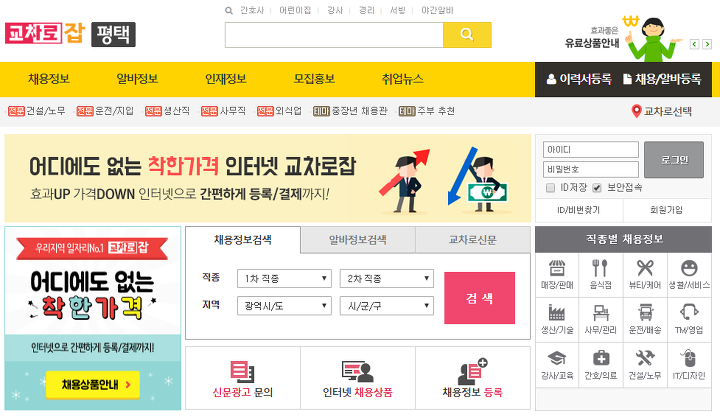Click the yellow search magnifier button
Viewport: 720px width, 417px height.
[467, 34]
